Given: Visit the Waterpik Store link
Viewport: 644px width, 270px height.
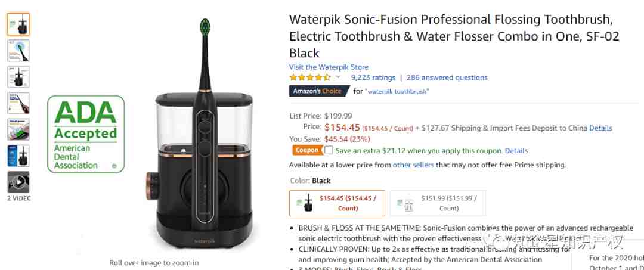Looking at the screenshot, I should point(329,67).
